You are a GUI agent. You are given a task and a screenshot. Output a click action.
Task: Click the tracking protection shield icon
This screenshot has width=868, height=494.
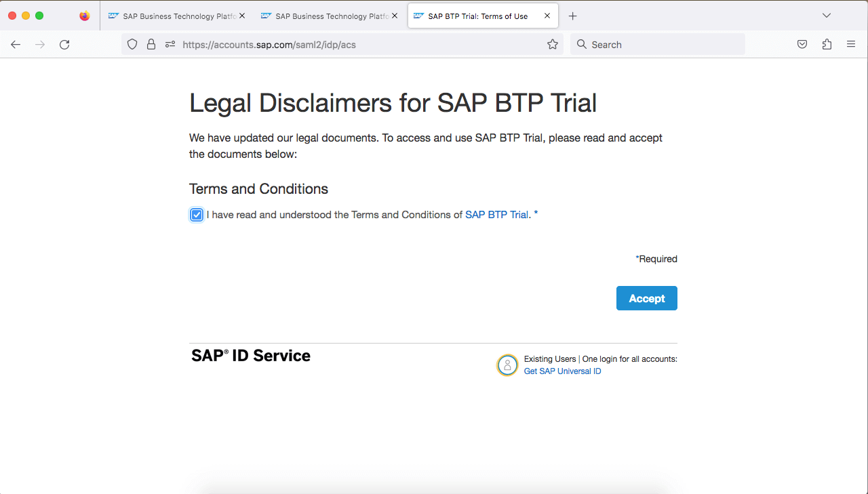[132, 44]
